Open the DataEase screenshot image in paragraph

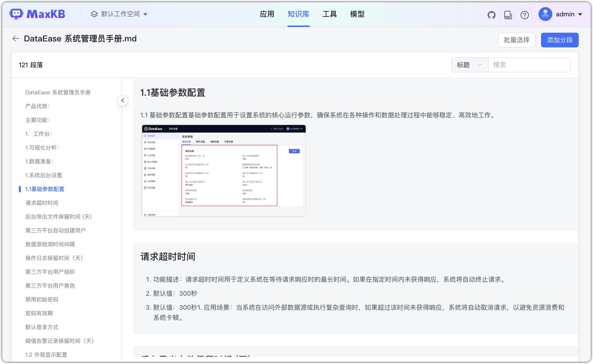pyautogui.click(x=223, y=170)
